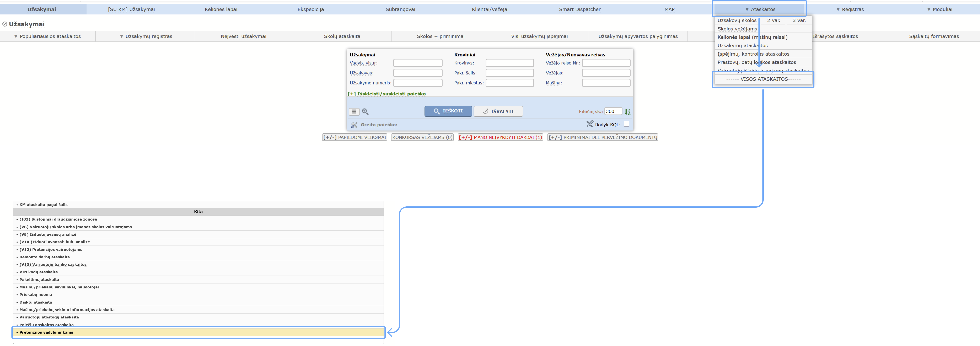This screenshot has width=980, height=346.
Task: Open (I03) Sustojimai draudžiamose zonose row
Action: click(x=198, y=220)
